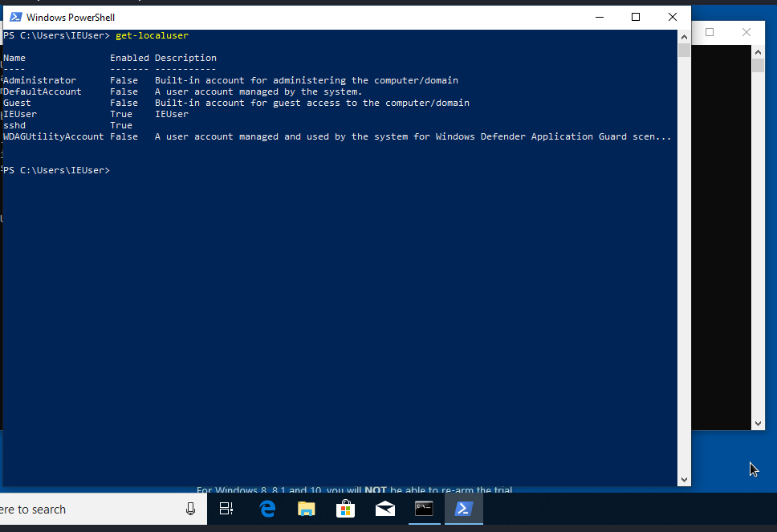Maximize the background console window

point(710,32)
